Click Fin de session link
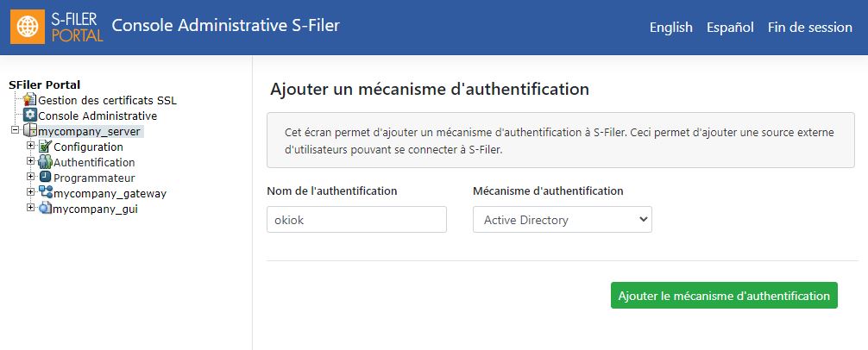This screenshot has height=350, width=868. point(810,27)
